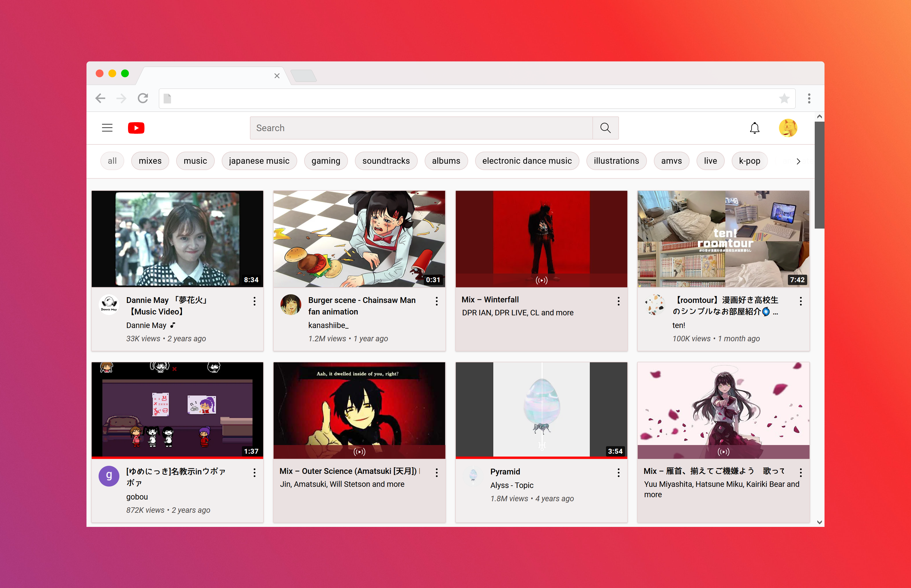Go back with the browser back arrow
Viewport: 911px width, 588px height.
tap(100, 99)
